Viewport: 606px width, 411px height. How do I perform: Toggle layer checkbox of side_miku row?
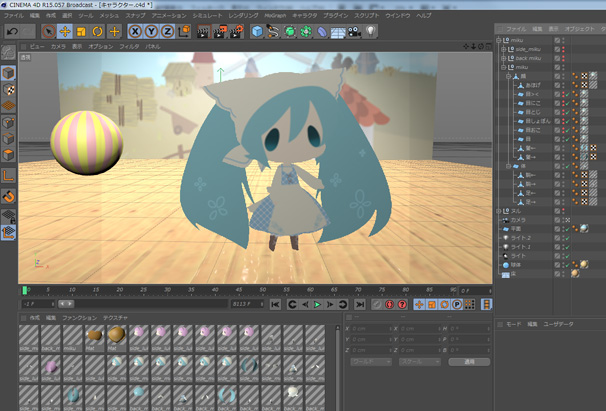[557, 49]
